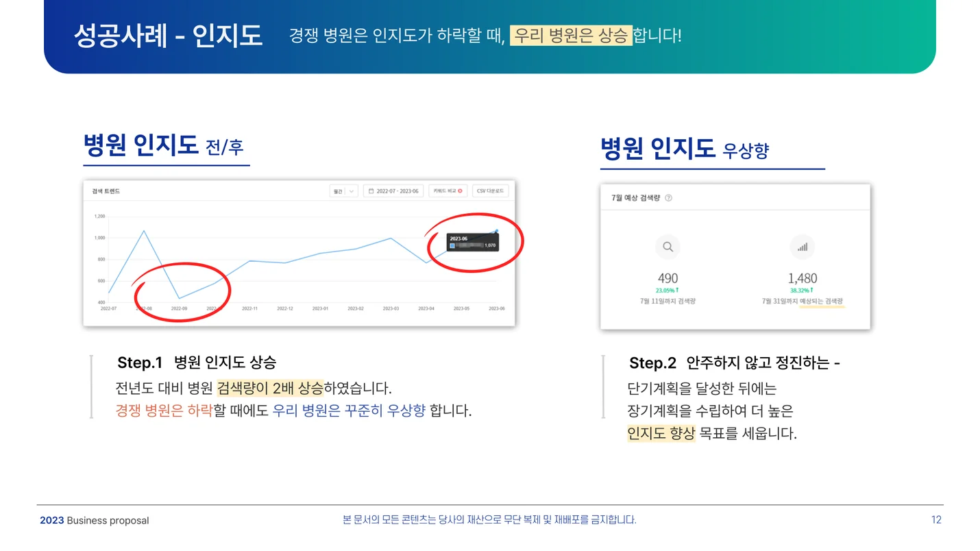The image size is (980, 551).
Task: Click the 2022-12 x-axis label
Action: coord(285,309)
